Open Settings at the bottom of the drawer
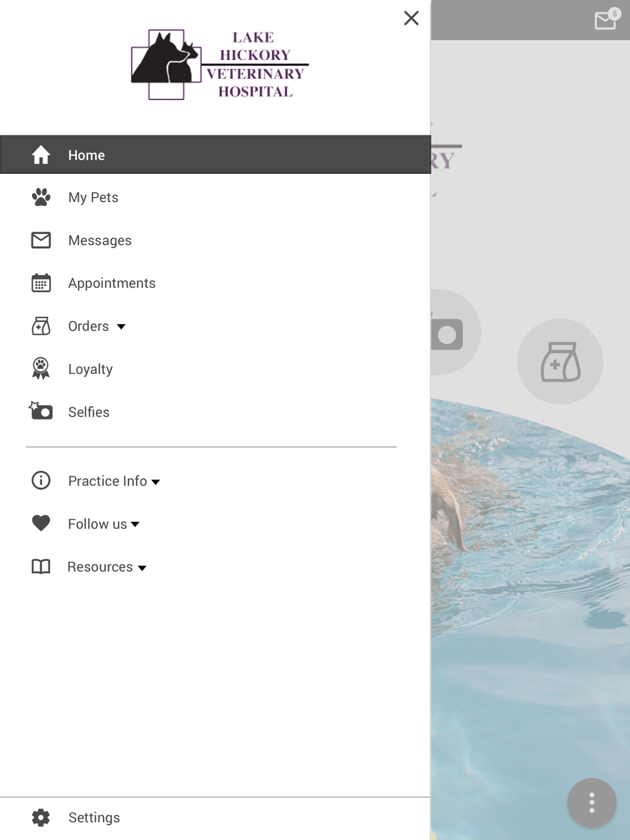 [x=215, y=817]
